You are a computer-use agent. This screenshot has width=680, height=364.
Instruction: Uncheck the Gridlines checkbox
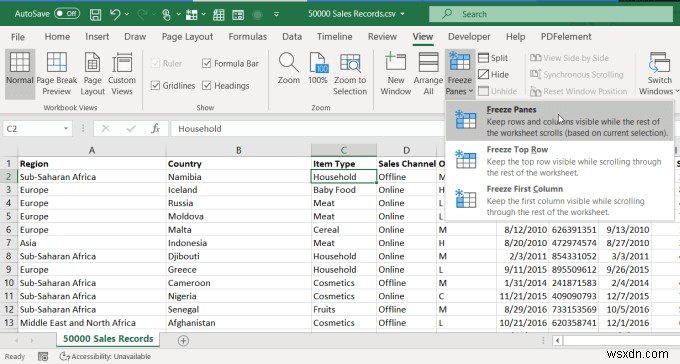(x=155, y=85)
